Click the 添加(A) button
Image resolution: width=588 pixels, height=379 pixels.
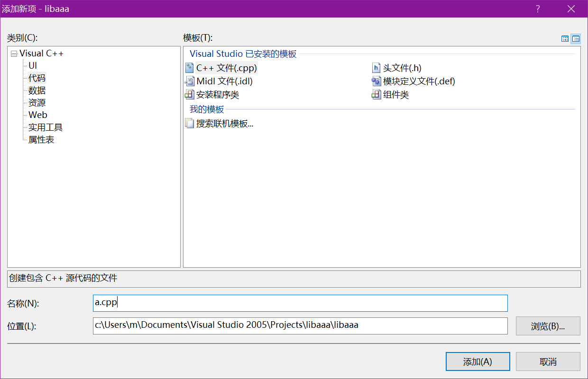(478, 361)
